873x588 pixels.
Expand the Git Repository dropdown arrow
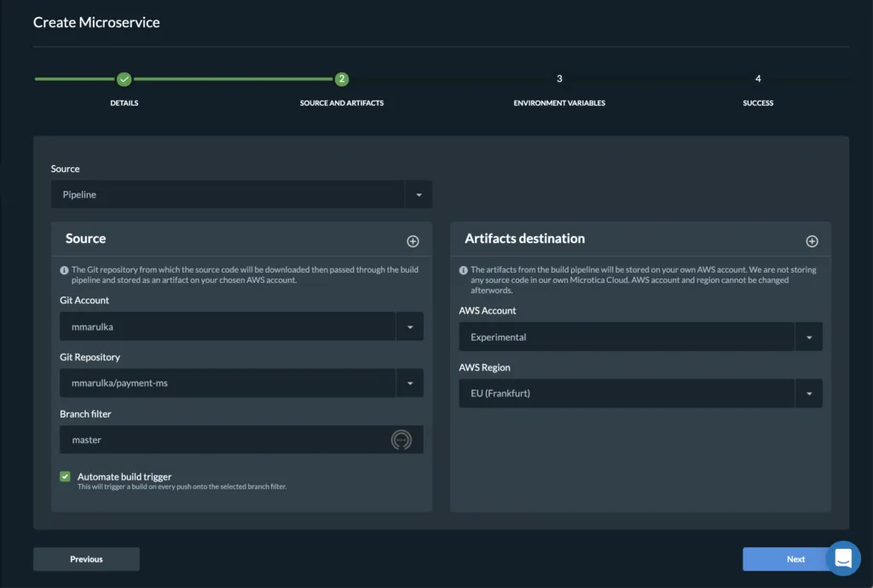(x=410, y=383)
